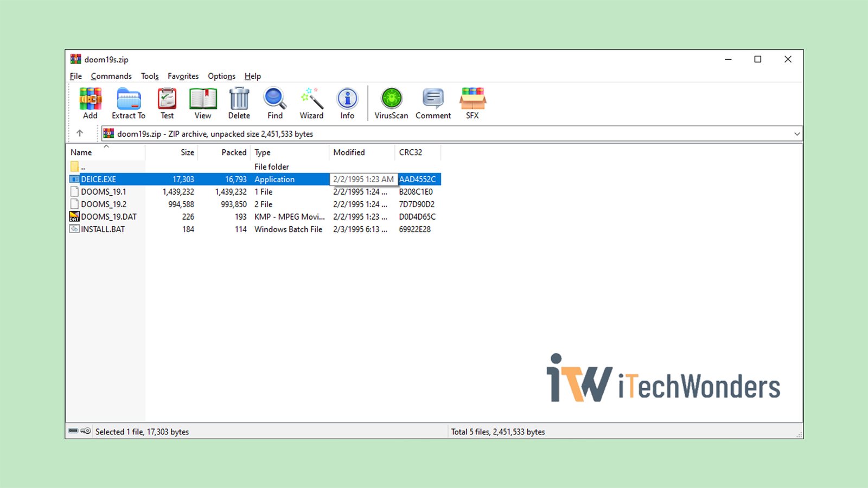Open the Favorites menu
The width and height of the screenshot is (868, 488).
183,76
